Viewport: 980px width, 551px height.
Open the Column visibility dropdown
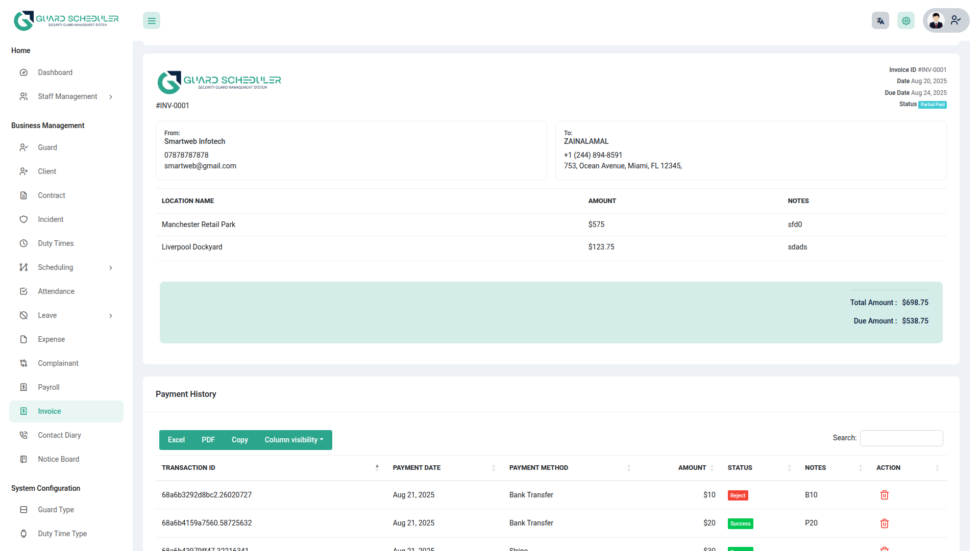pos(293,440)
